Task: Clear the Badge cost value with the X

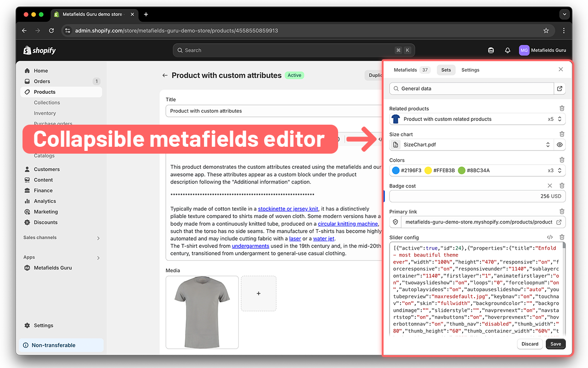Action: coord(549,185)
